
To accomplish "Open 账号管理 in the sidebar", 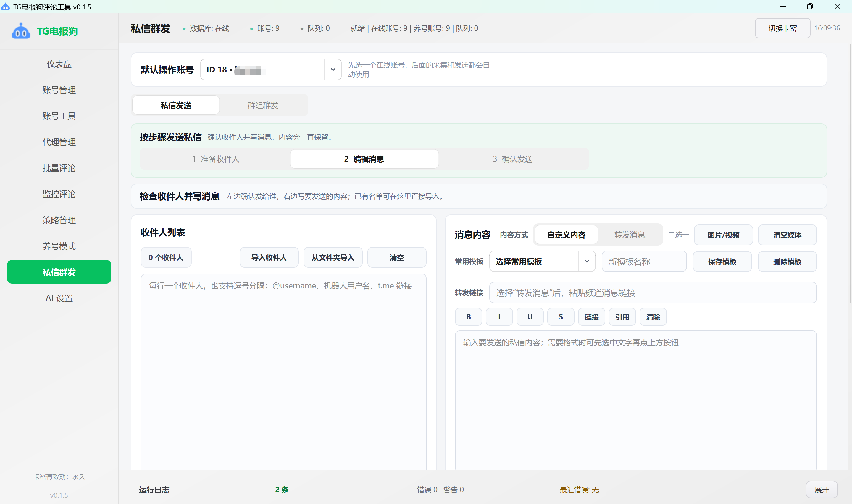I will 59,90.
